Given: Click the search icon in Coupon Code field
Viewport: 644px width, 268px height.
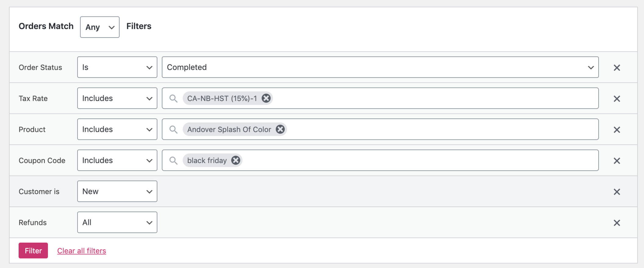Looking at the screenshot, I should coord(174,160).
